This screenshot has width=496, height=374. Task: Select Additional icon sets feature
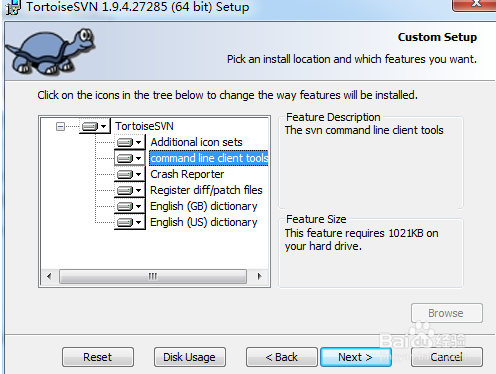pyautogui.click(x=196, y=142)
